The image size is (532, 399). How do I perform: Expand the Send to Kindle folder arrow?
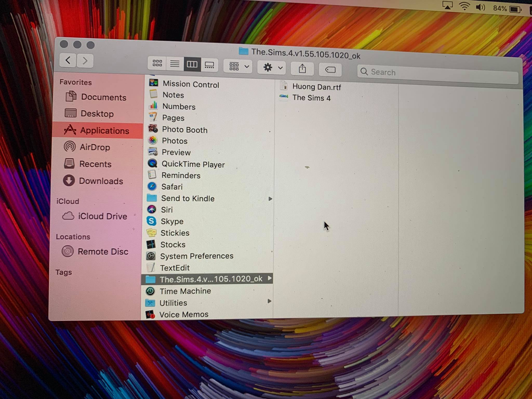[x=270, y=199]
